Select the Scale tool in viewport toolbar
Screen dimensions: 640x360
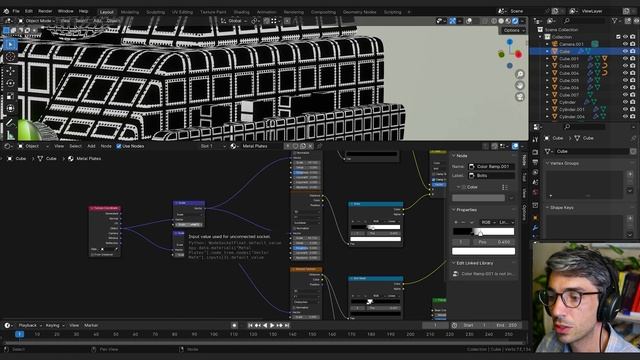pyautogui.click(x=11, y=96)
